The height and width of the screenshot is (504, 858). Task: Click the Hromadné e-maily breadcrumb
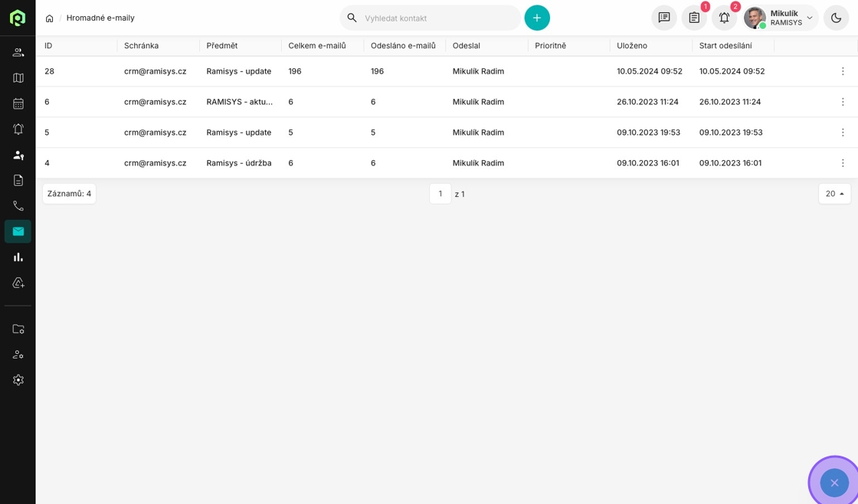click(x=100, y=18)
